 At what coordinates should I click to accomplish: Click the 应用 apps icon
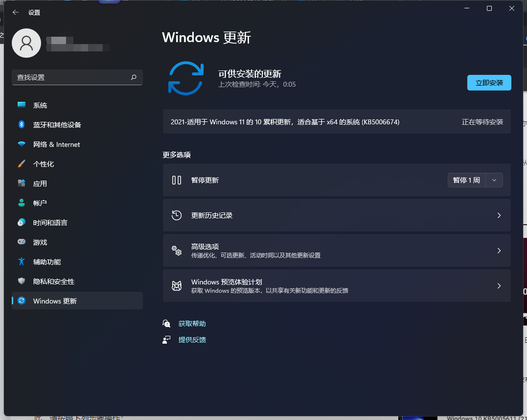pyautogui.click(x=22, y=183)
